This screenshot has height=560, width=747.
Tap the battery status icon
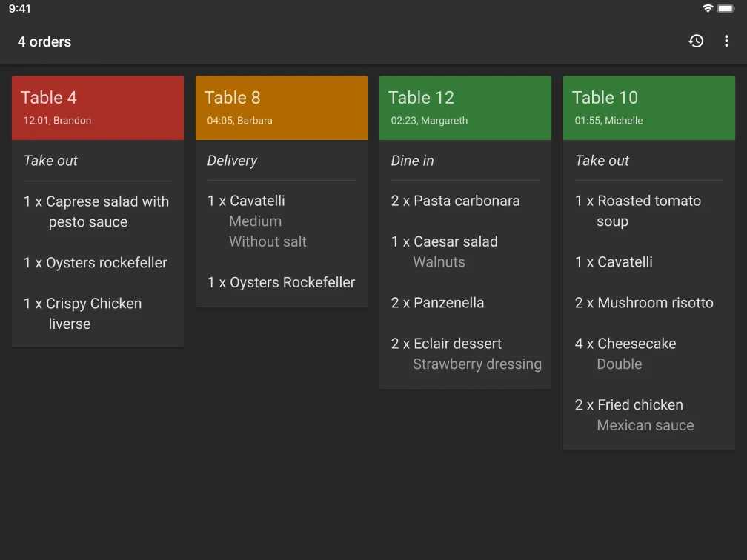pyautogui.click(x=726, y=9)
